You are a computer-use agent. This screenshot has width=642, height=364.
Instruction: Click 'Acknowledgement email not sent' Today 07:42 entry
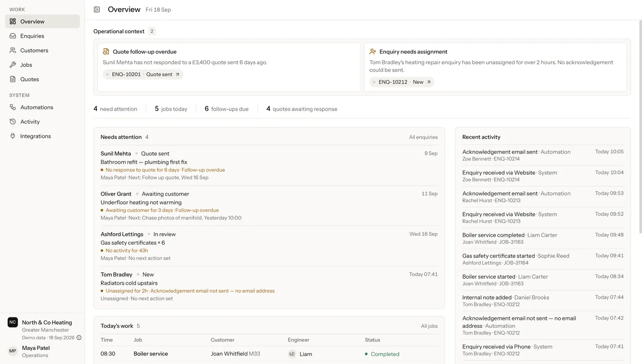(543, 325)
